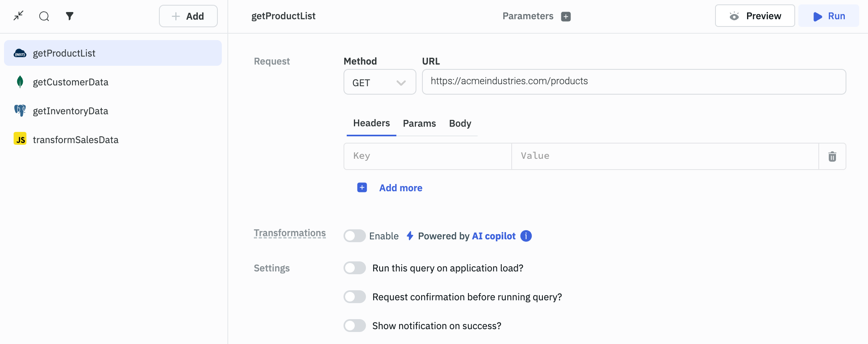Image resolution: width=868 pixels, height=344 pixels.
Task: Click the filter funnel icon
Action: pyautogui.click(x=70, y=16)
